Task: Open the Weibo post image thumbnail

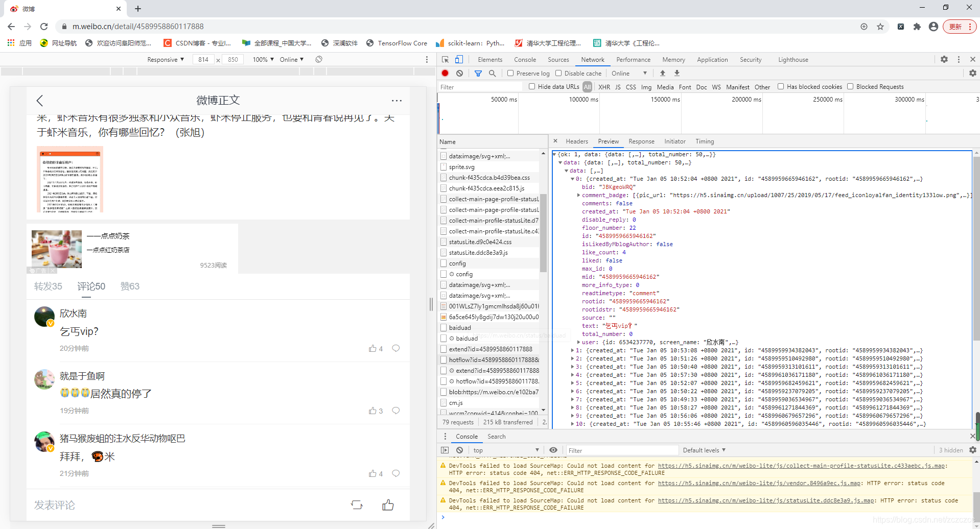Action: click(x=70, y=179)
